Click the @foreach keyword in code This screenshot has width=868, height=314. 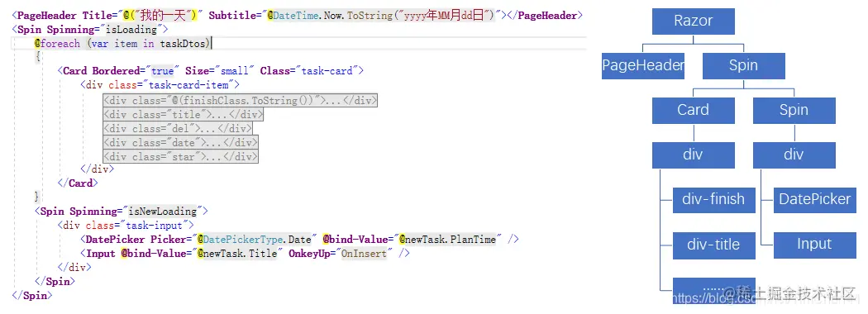tap(57, 43)
